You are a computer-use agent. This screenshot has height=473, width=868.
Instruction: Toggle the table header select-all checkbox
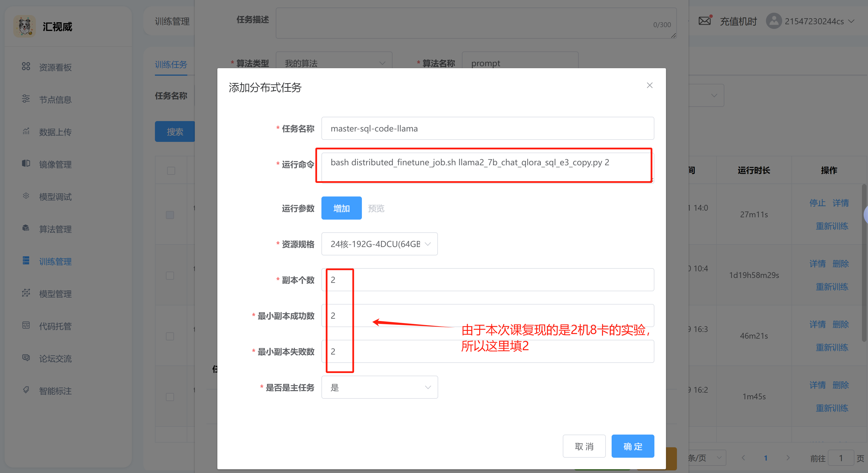pyautogui.click(x=171, y=171)
